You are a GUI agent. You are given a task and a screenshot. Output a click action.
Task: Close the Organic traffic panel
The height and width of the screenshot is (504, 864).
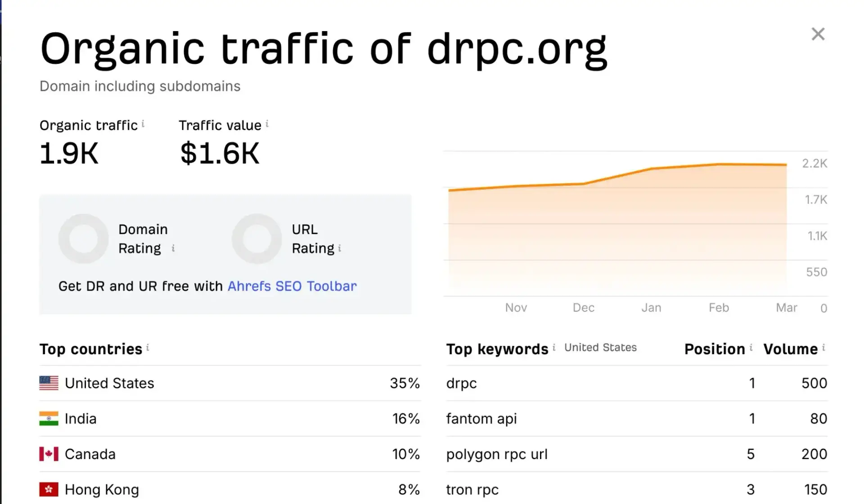point(818,34)
